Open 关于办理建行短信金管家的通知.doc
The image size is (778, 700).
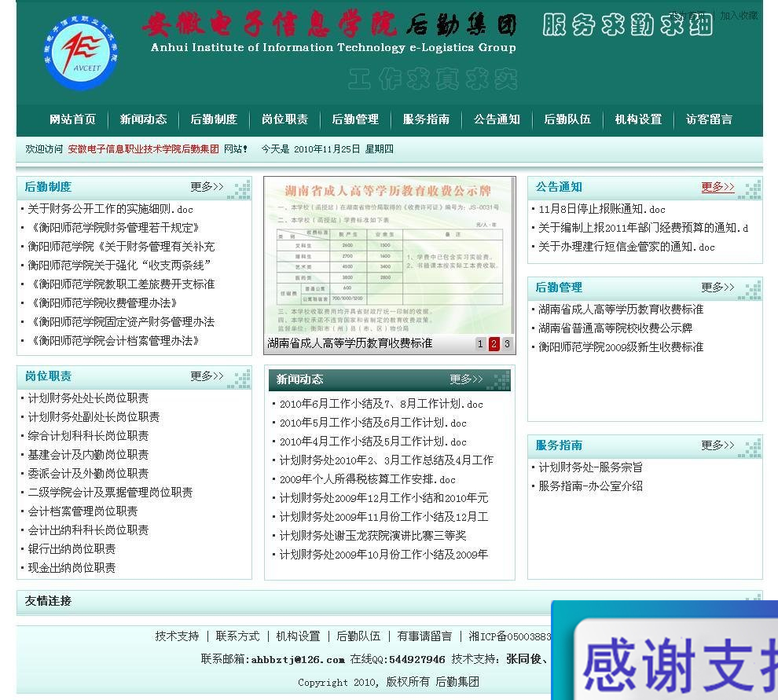(x=626, y=247)
